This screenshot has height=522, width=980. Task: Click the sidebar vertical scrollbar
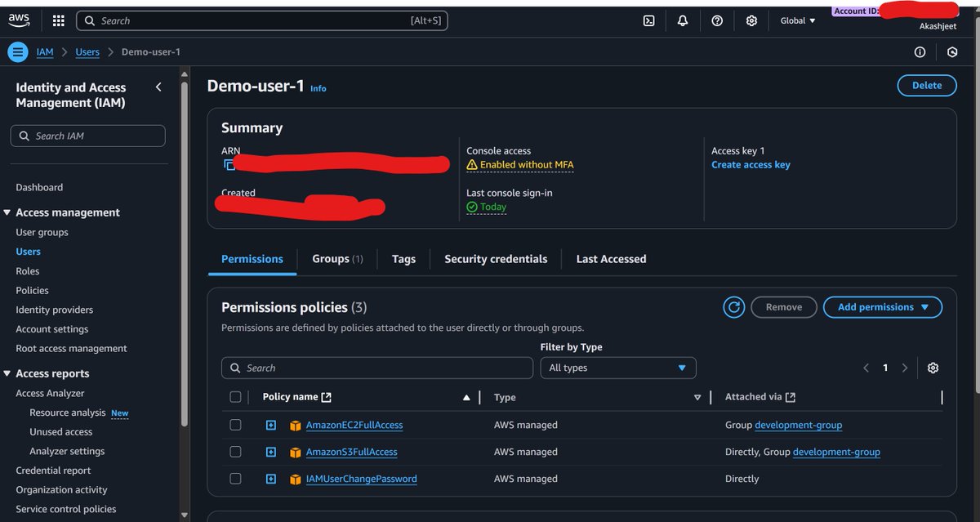tap(184, 253)
